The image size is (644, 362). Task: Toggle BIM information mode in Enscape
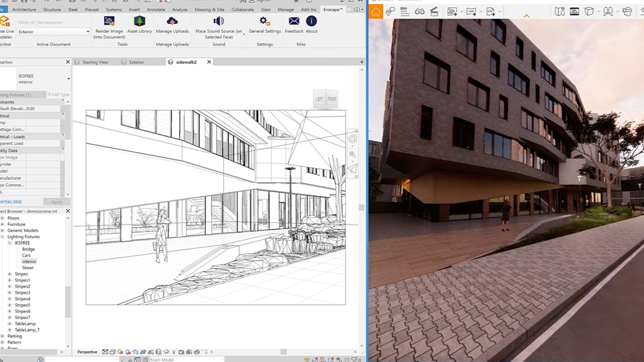404,11
